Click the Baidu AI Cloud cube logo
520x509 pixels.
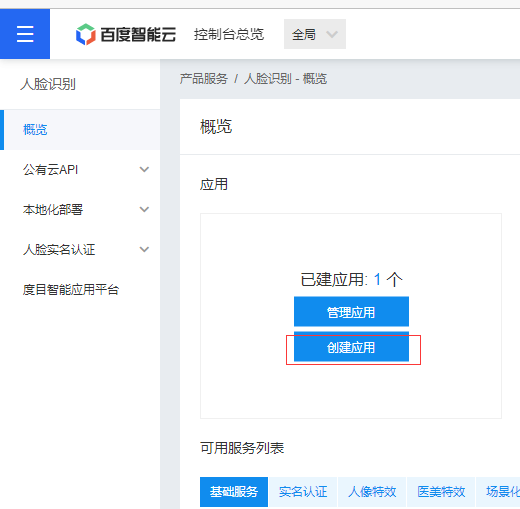(86, 34)
